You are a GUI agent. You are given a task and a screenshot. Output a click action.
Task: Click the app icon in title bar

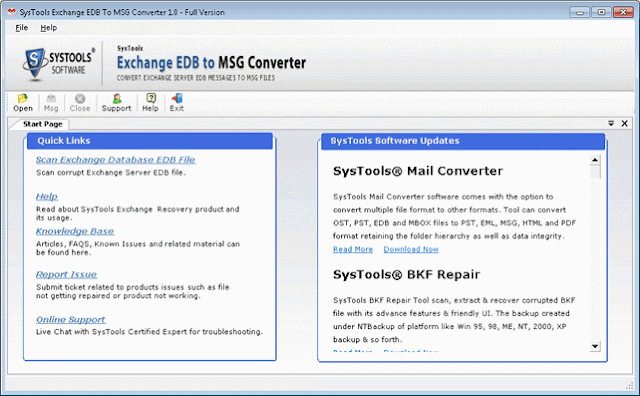12,12
